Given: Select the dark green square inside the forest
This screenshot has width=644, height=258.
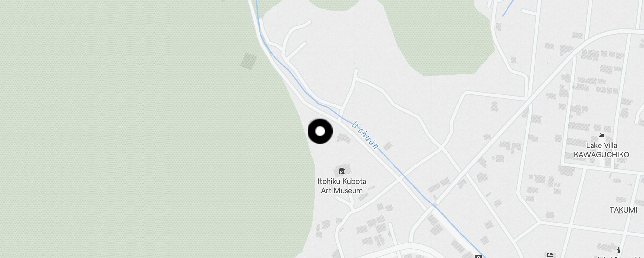Looking at the screenshot, I should click(249, 61).
